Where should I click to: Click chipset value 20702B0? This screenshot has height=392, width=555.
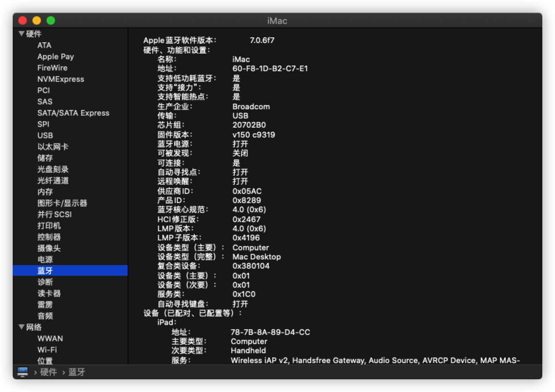249,125
